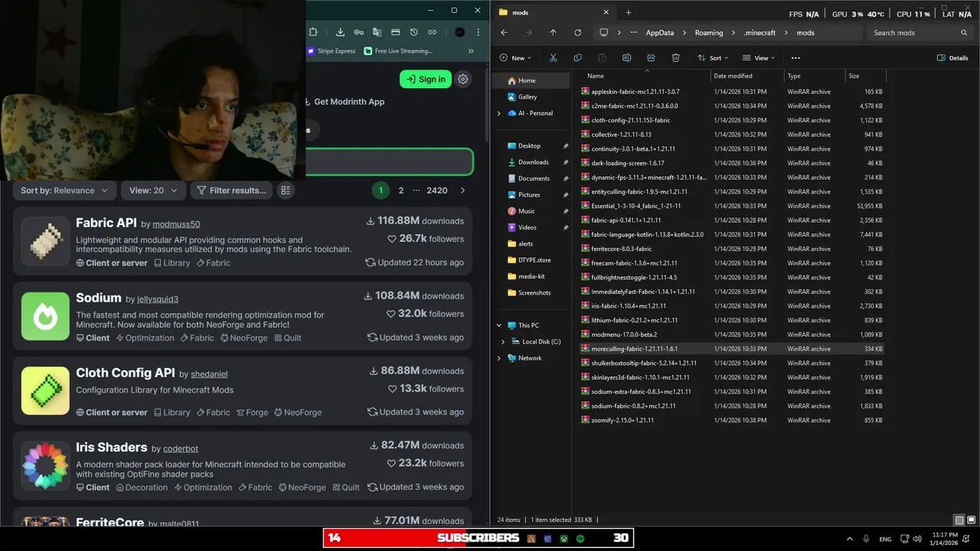
Task: Click the Sodium mod flame icon
Action: [45, 316]
